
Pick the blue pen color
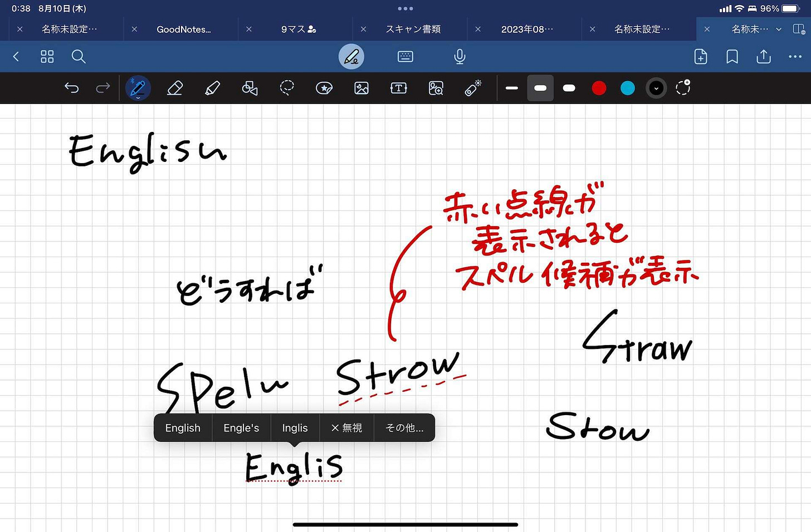pos(628,88)
